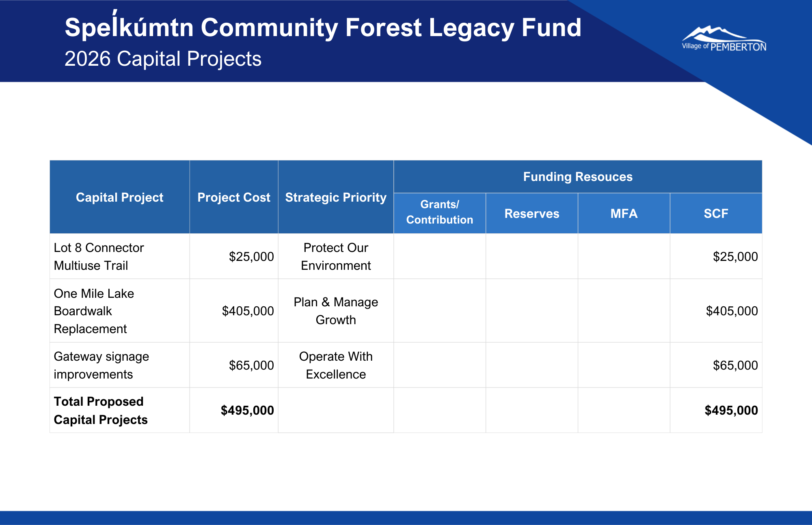This screenshot has height=525, width=812.
Task: Click the SCF subheader cell
Action: click(x=716, y=213)
